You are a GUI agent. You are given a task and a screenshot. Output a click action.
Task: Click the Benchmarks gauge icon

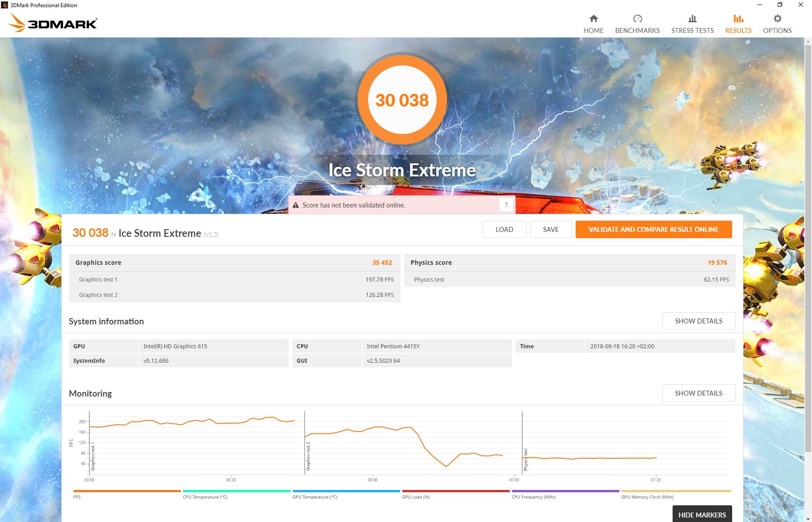(637, 18)
